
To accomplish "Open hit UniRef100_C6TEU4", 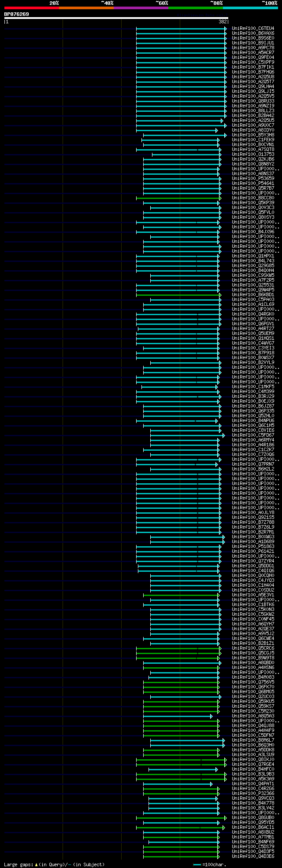I will click(253, 29).
